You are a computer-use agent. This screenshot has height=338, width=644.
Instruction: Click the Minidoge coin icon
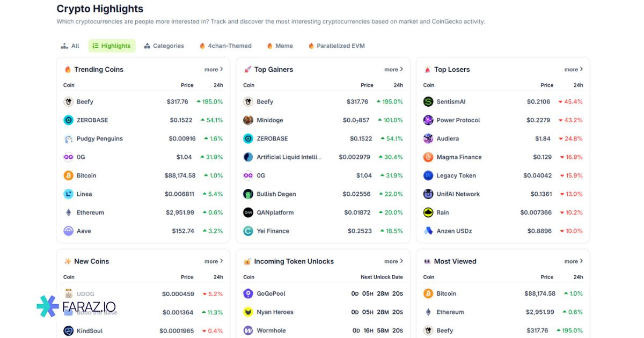(248, 120)
